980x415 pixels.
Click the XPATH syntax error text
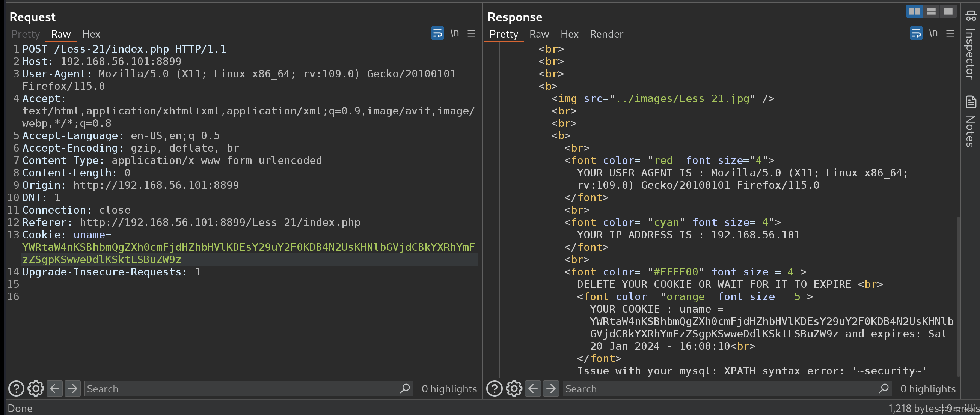[x=752, y=371]
